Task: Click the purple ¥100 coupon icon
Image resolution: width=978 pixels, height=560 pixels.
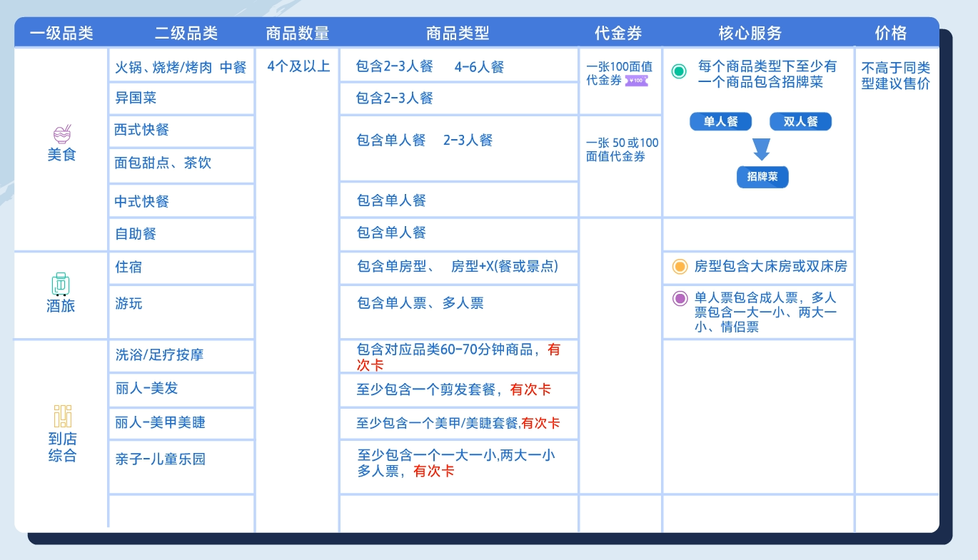Action: (x=635, y=81)
